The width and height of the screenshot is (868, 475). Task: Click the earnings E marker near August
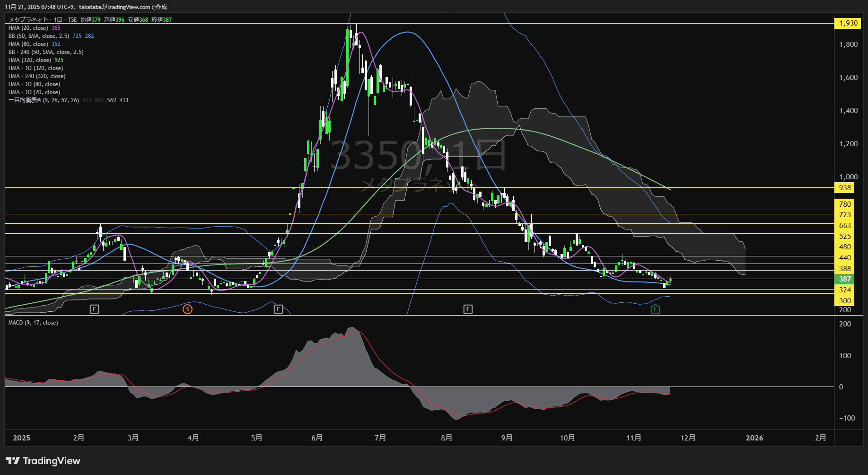point(468,309)
